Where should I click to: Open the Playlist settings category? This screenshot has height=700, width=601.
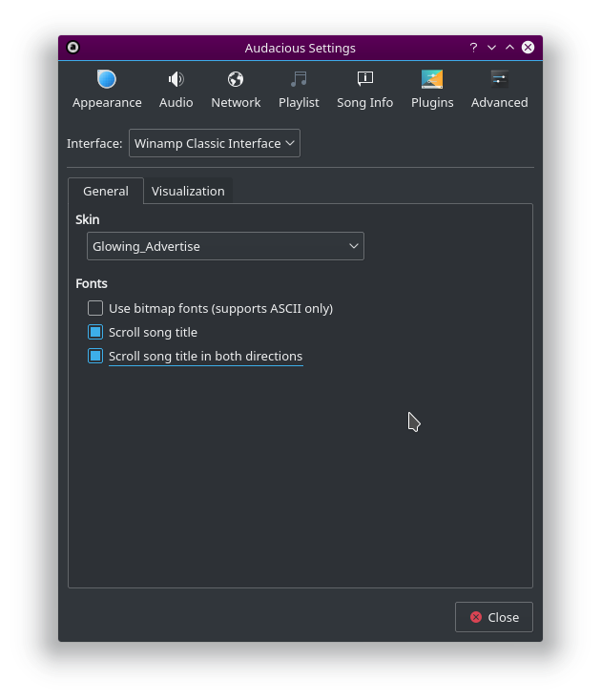(299, 90)
